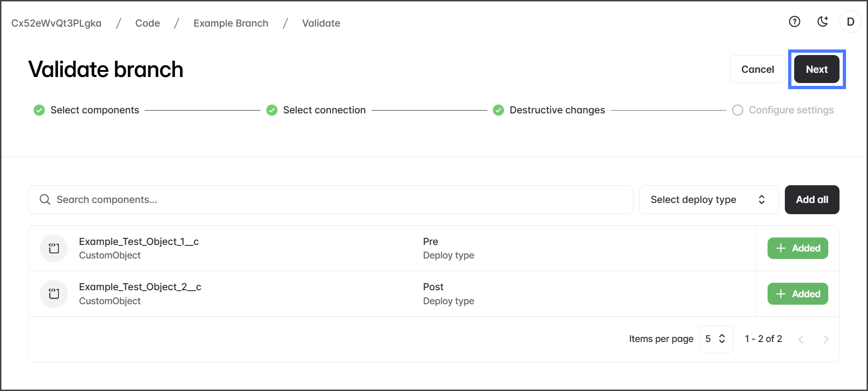Toggle Added for Example_Test_Object_1__c
Image resolution: width=868 pixels, height=391 pixels.
(797, 248)
